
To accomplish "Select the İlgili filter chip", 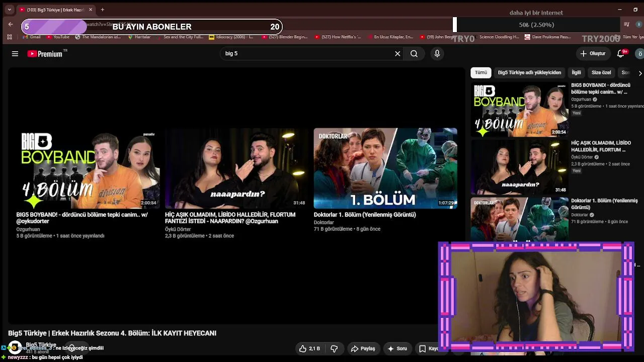I will pos(576,72).
